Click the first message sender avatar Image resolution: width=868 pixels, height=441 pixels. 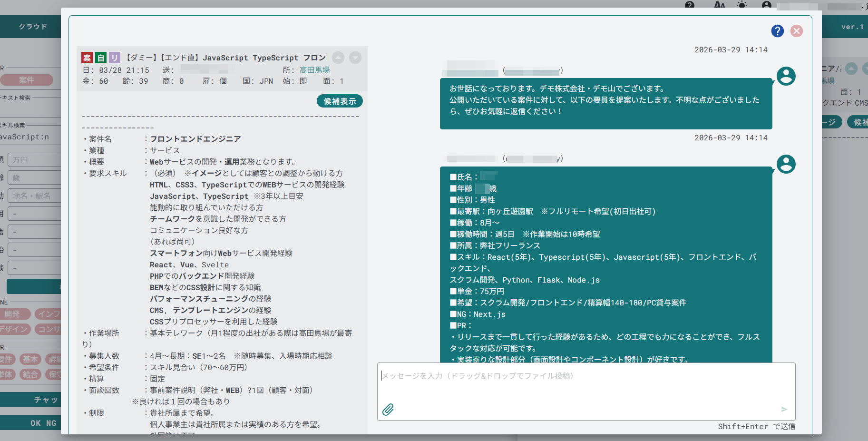tap(786, 76)
